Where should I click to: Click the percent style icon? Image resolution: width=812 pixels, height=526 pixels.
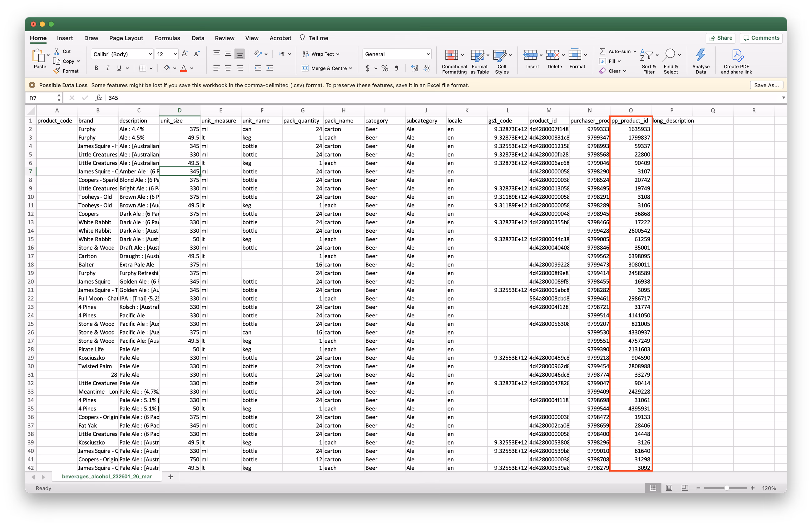click(385, 68)
